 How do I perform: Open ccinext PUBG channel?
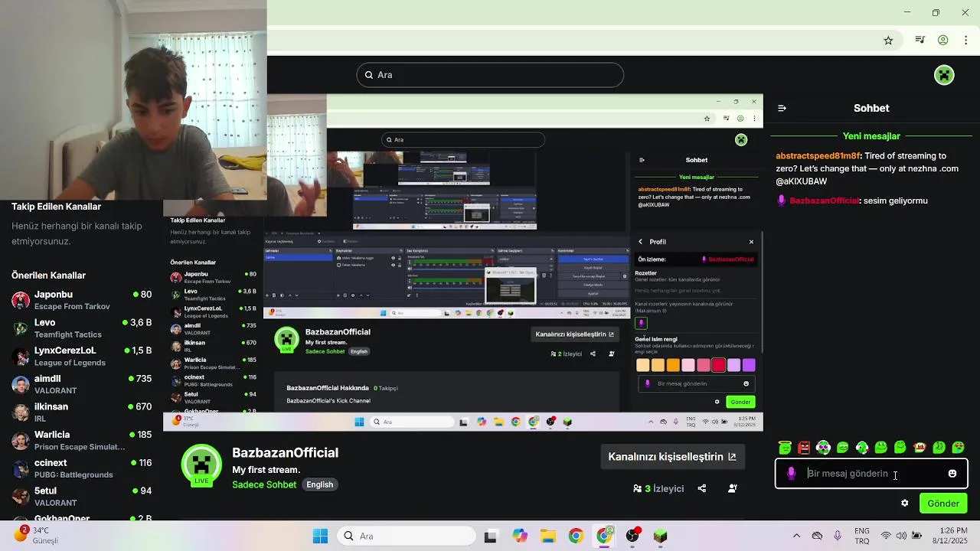tap(81, 468)
